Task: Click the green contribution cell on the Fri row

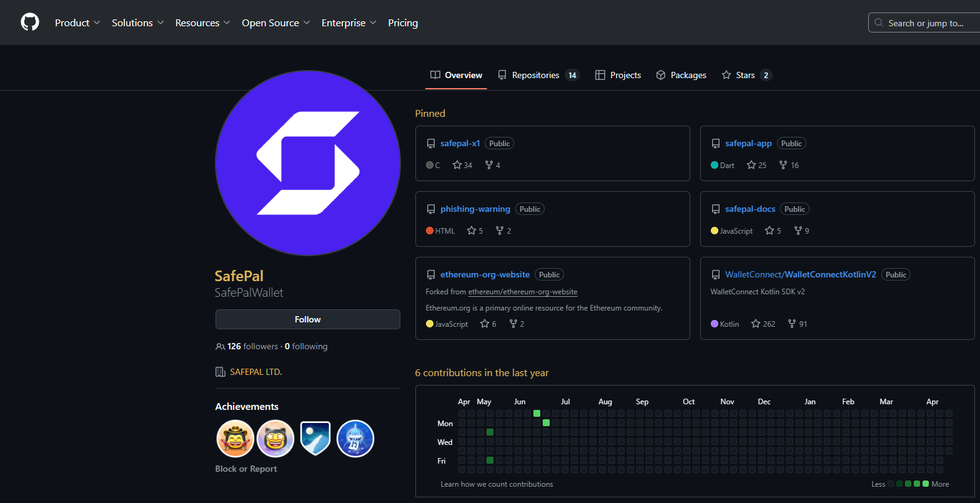Action: (x=490, y=460)
